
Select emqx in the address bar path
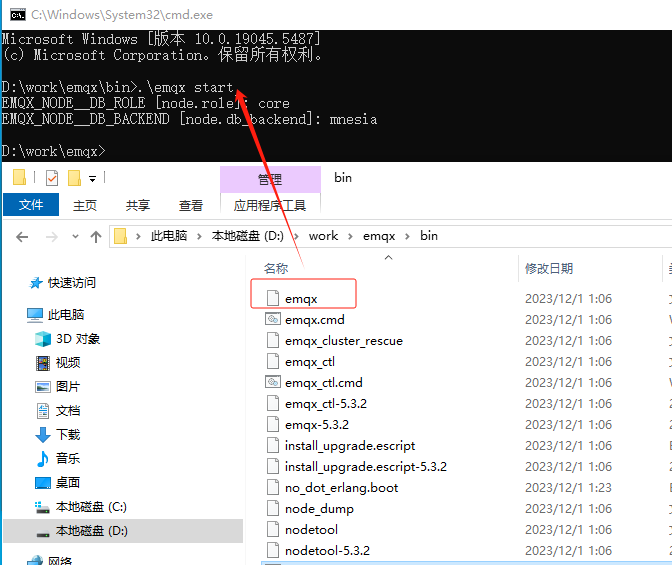click(379, 236)
